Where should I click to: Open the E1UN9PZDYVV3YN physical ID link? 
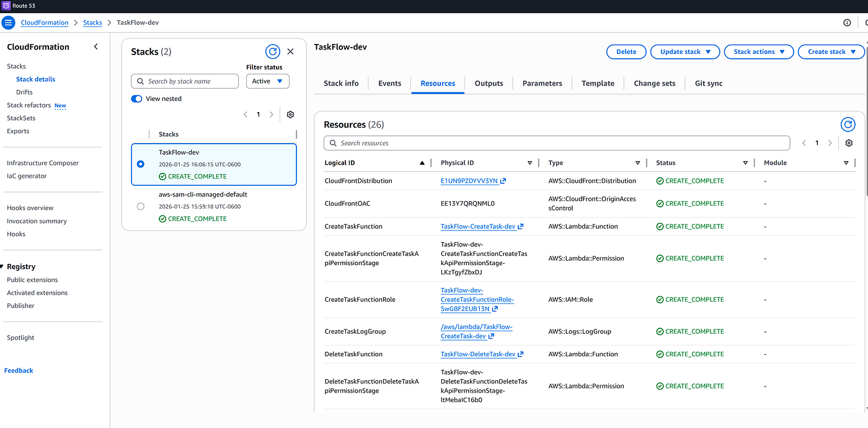(469, 181)
